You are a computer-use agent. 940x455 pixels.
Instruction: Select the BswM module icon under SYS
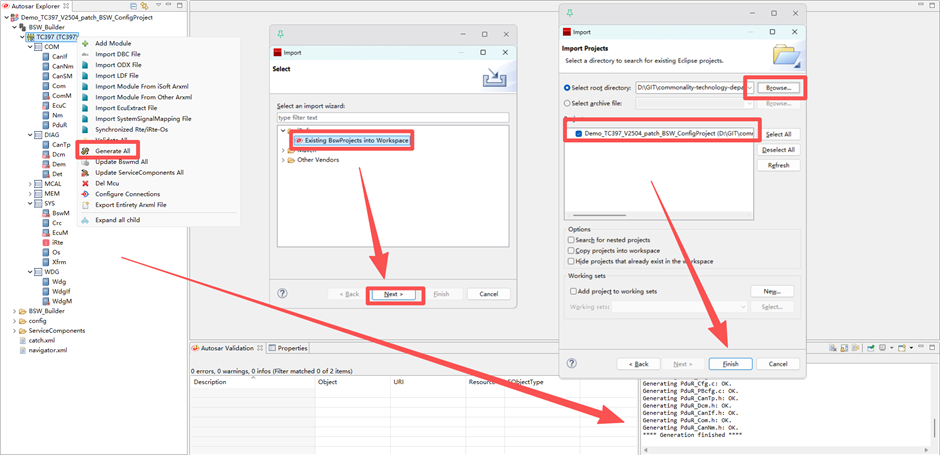click(x=46, y=213)
